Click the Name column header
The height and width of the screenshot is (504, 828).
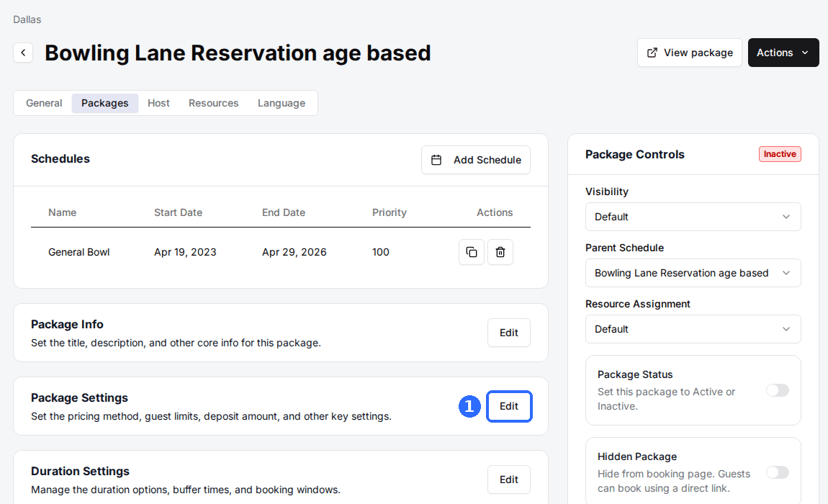[63, 212]
